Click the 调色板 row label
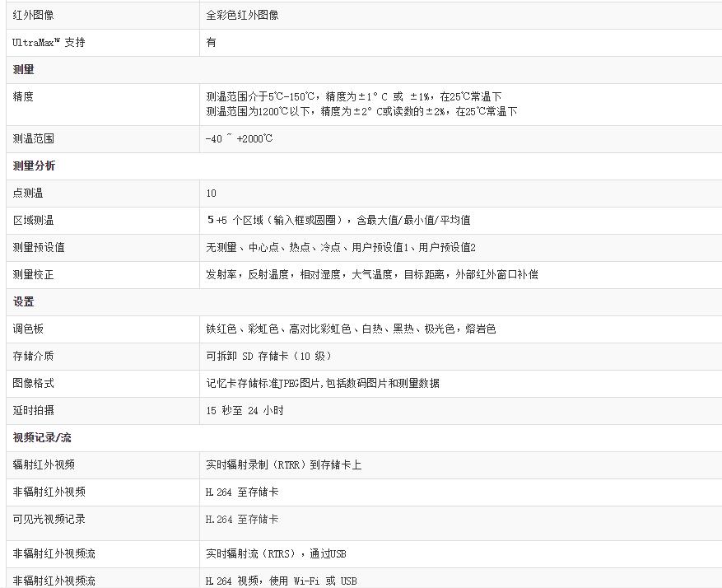This screenshot has width=722, height=588. (28, 329)
